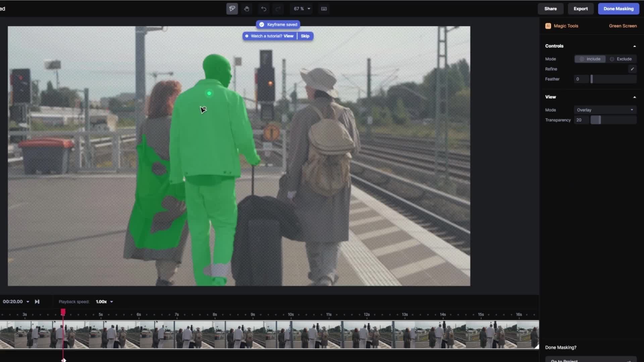Click the Magic Tools AI icon
This screenshot has height=362, width=644.
tap(548, 26)
